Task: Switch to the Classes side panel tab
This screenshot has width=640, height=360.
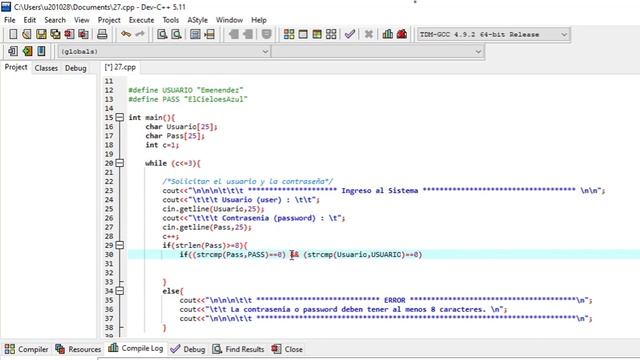Action: pos(46,68)
